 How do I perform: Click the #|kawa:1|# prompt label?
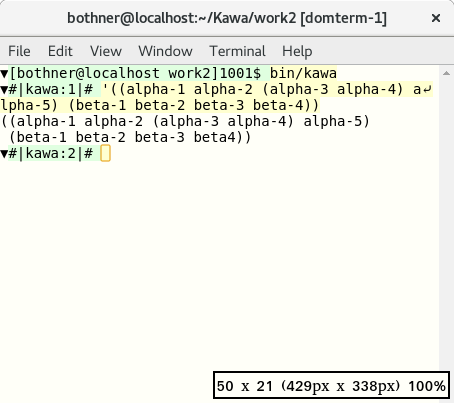(x=50, y=89)
